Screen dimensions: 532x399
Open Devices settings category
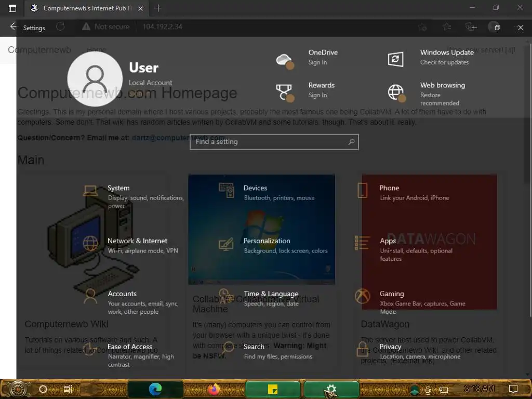267,192
